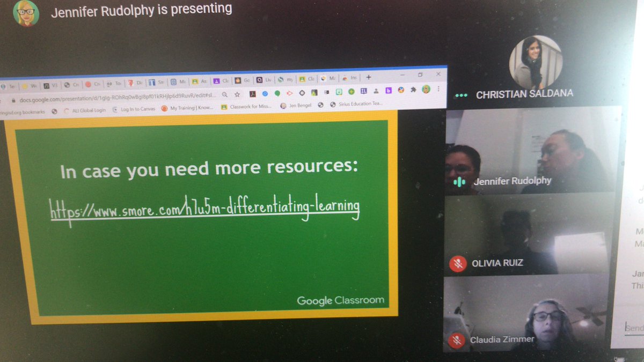Open the Classwork for Miss... bookmark
This screenshot has width=644, height=362.
[x=247, y=107]
